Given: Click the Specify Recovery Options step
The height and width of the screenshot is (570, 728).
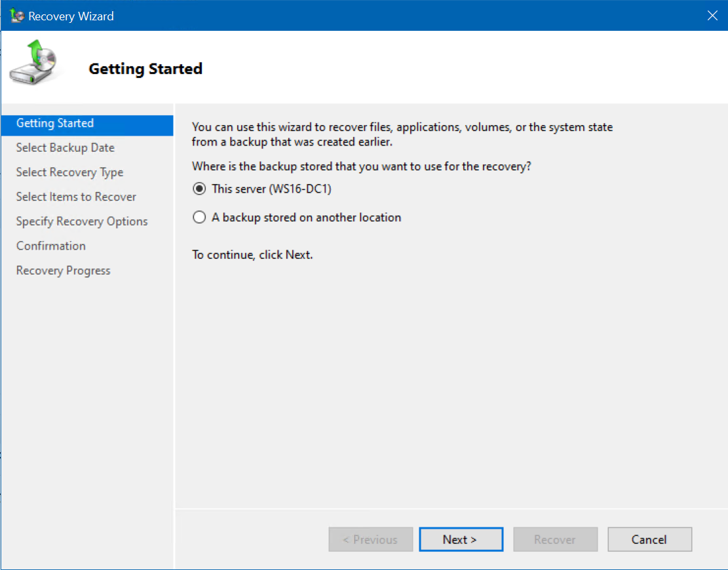Looking at the screenshot, I should pos(81,221).
